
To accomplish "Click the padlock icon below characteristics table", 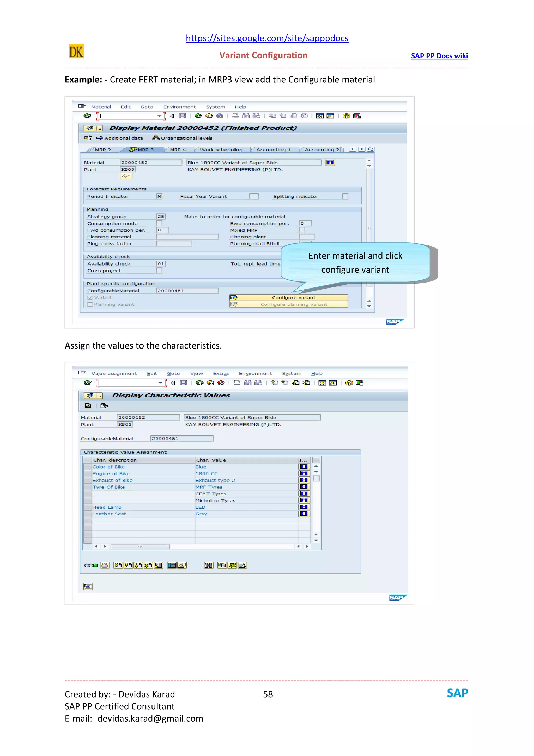I will 105,565.
